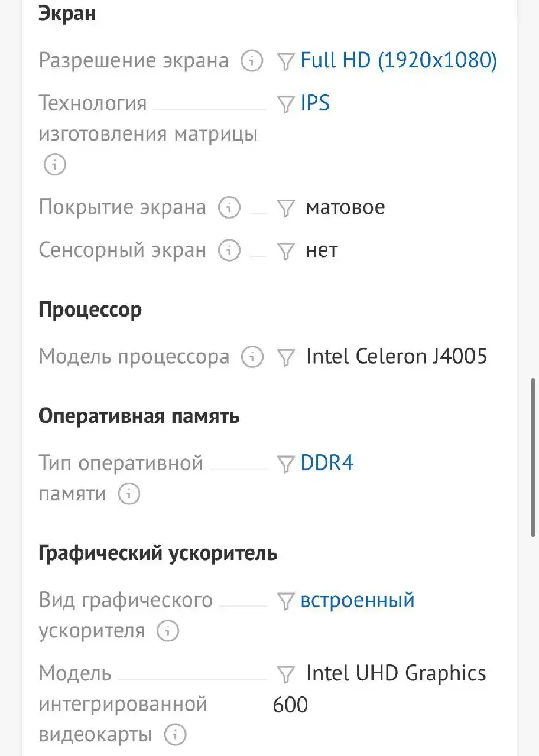Show info tooltip for screen resolution
Image resolution: width=539 pixels, height=756 pixels.
pos(251,60)
